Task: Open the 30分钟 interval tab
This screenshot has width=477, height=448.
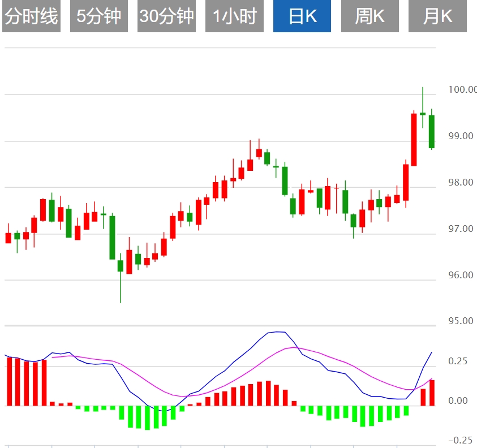Action: tap(166, 16)
